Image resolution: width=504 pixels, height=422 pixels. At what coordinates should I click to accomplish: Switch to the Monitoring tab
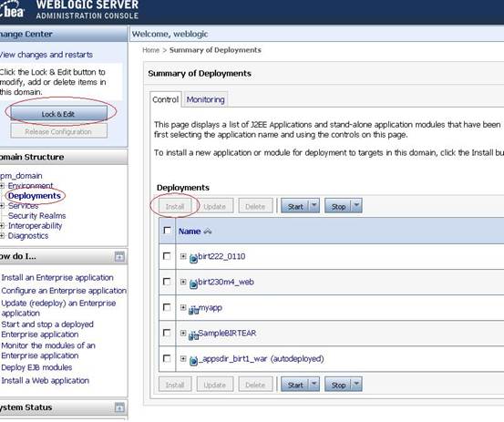click(205, 99)
